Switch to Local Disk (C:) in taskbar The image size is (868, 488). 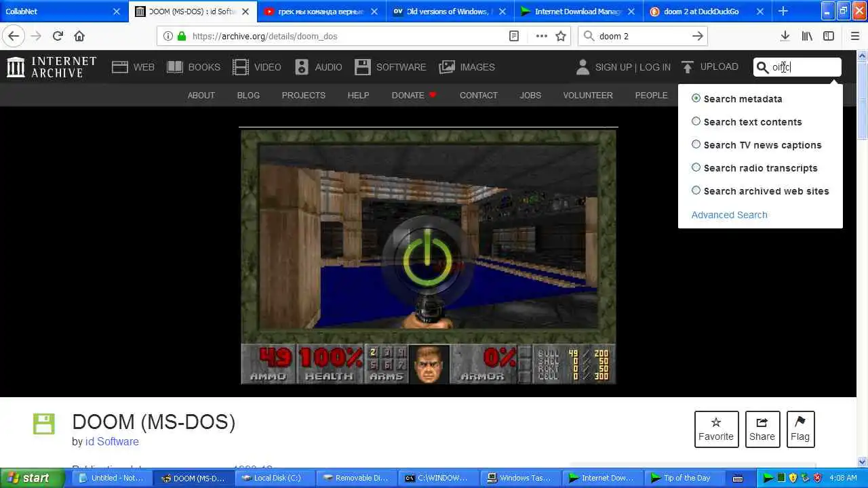(x=274, y=478)
